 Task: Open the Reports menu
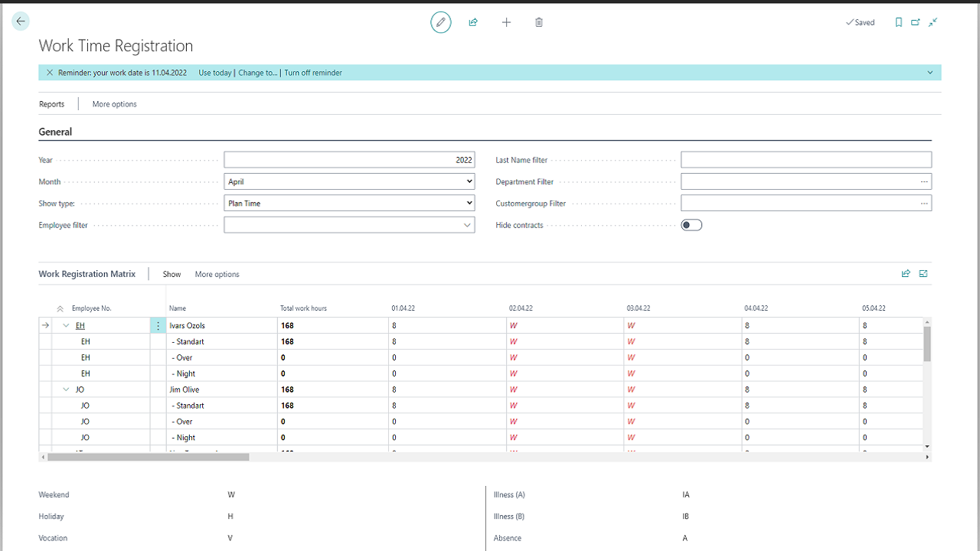tap(52, 104)
